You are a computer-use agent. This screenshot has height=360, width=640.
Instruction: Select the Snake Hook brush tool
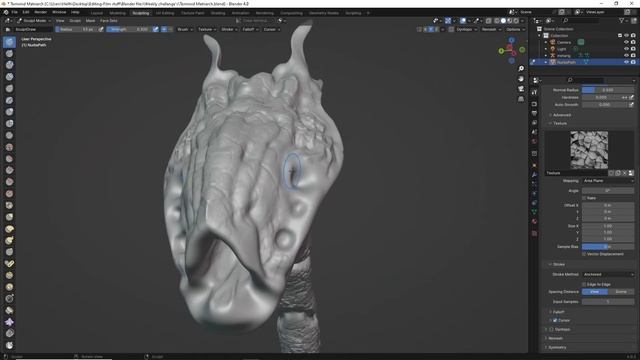pos(9,240)
